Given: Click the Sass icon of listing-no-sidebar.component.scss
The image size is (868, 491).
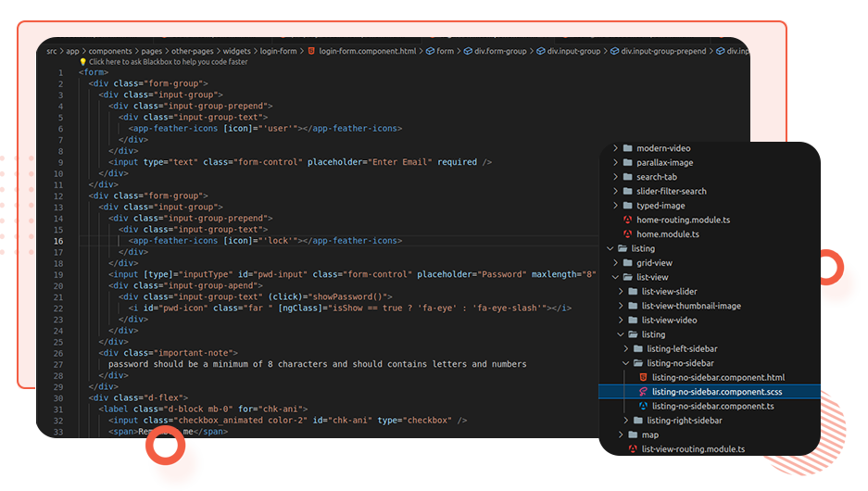Looking at the screenshot, I should [643, 392].
